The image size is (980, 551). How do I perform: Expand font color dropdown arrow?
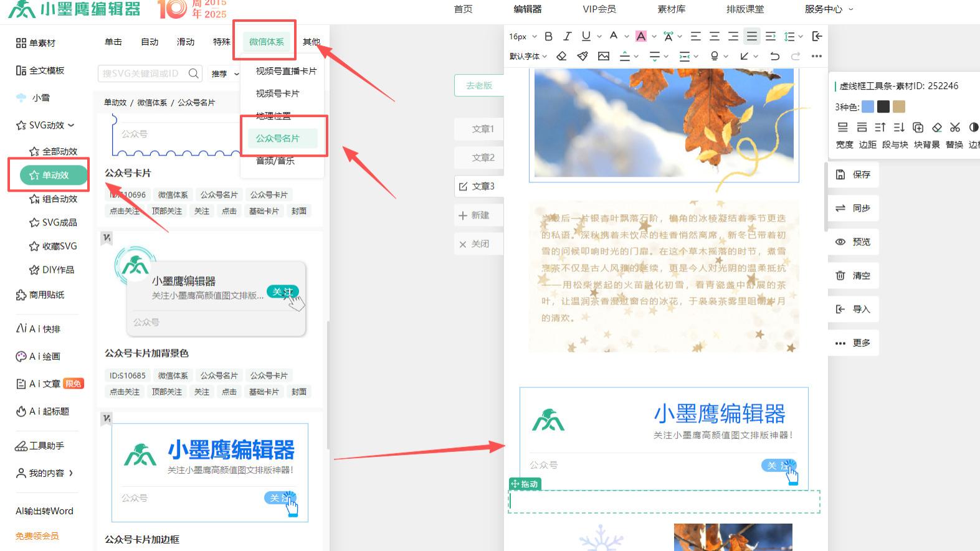coord(627,37)
